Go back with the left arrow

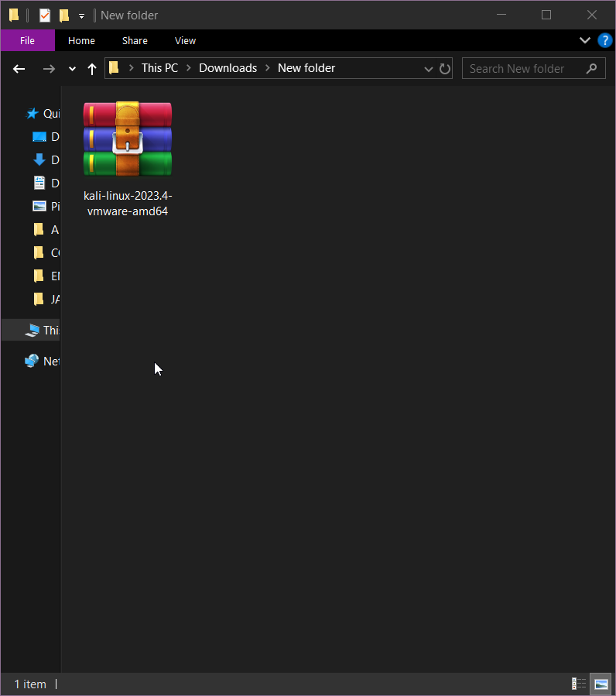[19, 69]
